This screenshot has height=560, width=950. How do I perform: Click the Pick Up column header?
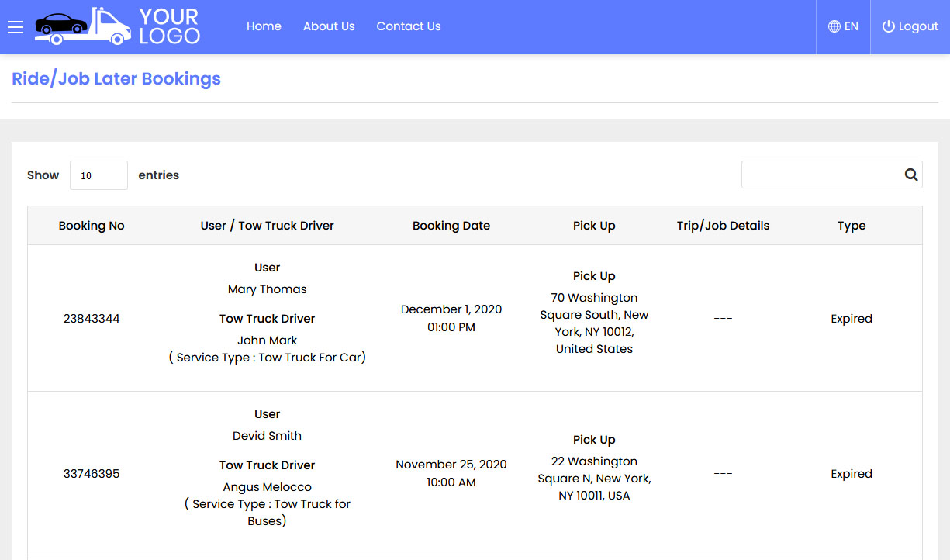click(594, 226)
